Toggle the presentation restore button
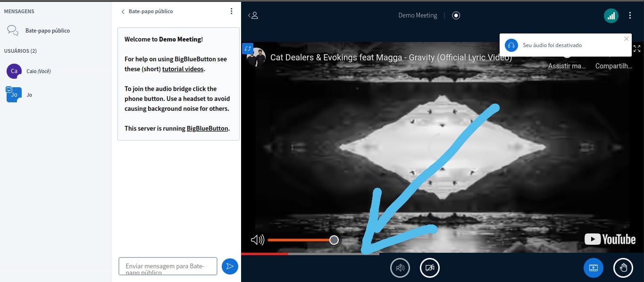This screenshot has width=644, height=282. [x=594, y=268]
